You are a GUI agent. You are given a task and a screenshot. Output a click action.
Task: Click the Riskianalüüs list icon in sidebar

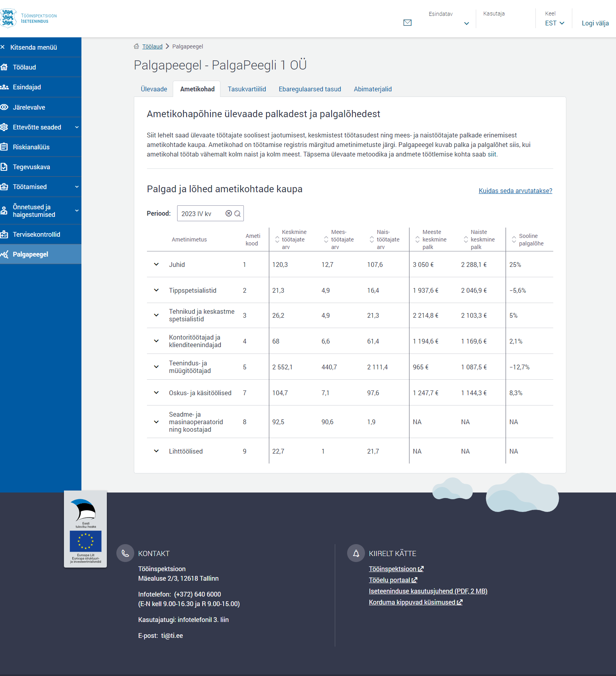pos(4,147)
